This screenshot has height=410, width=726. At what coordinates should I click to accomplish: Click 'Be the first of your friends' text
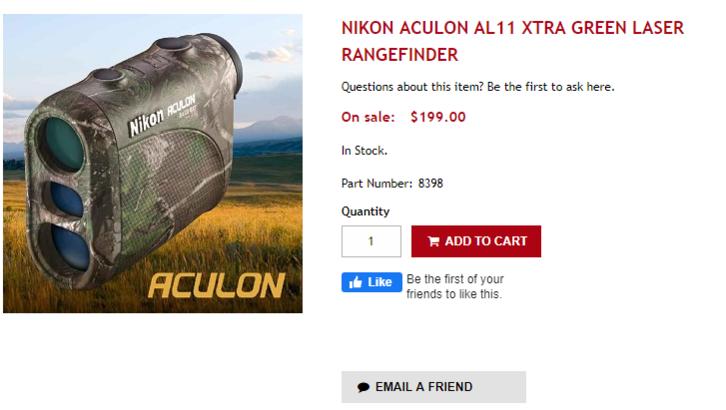click(x=455, y=286)
